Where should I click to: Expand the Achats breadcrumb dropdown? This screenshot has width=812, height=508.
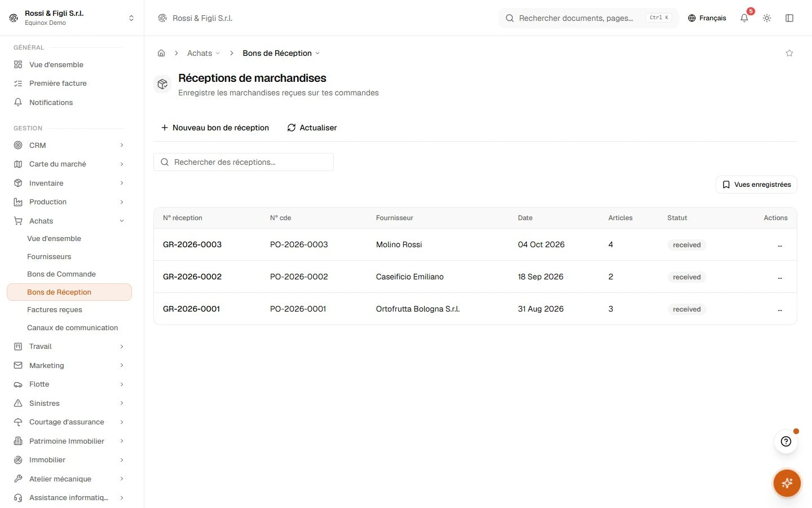204,53
